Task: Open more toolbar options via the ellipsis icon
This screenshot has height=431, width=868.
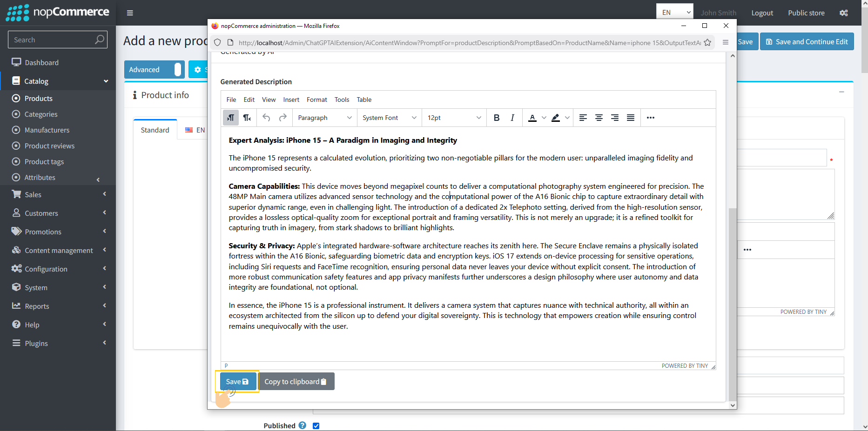Action: click(650, 118)
